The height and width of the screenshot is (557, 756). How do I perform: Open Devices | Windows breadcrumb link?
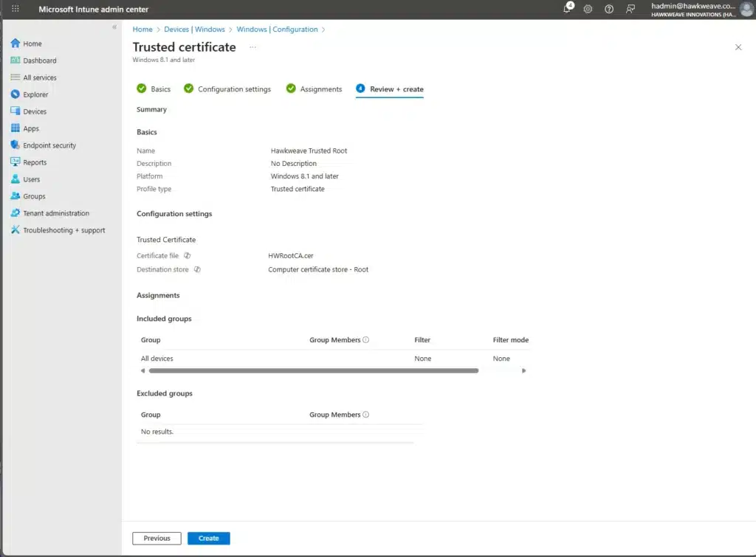coord(194,30)
